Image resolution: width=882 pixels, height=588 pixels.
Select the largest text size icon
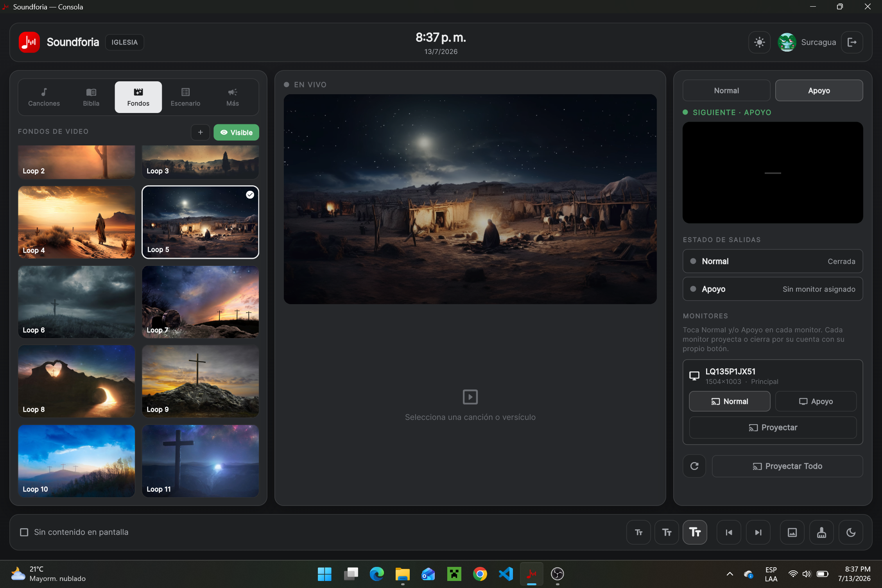coord(695,532)
